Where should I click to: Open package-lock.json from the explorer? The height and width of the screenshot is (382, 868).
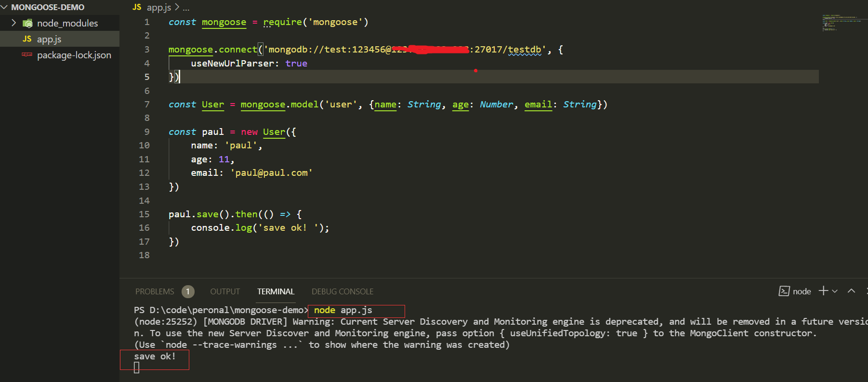(x=74, y=55)
